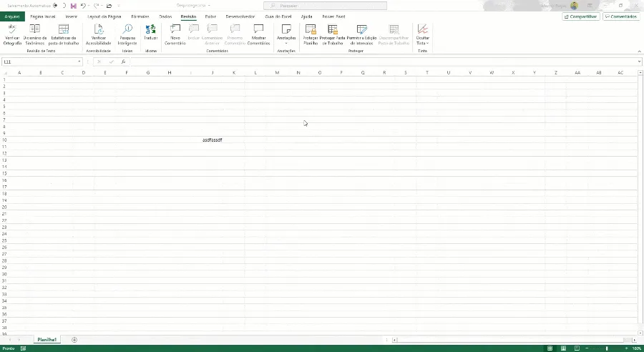Screen dimensions: 644x352
Task: Switch to the Fórmulas ribbon tab
Action: pyautogui.click(x=140, y=17)
